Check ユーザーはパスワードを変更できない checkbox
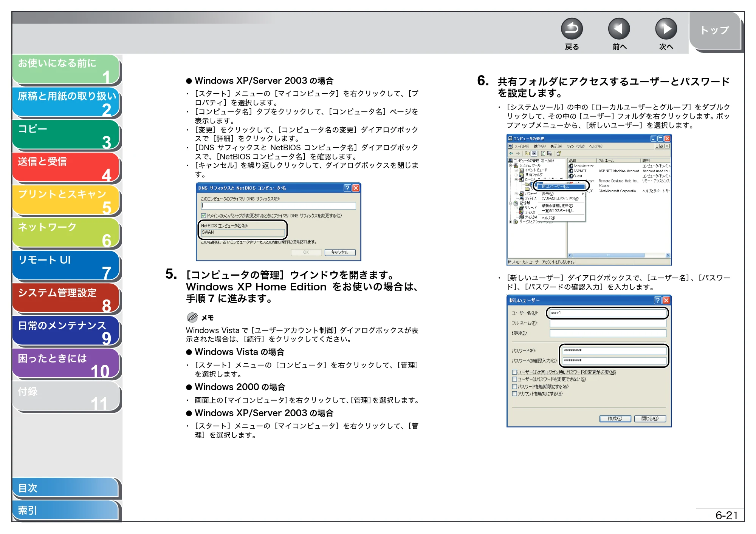Screen dimensions: 756x534 pos(514,379)
